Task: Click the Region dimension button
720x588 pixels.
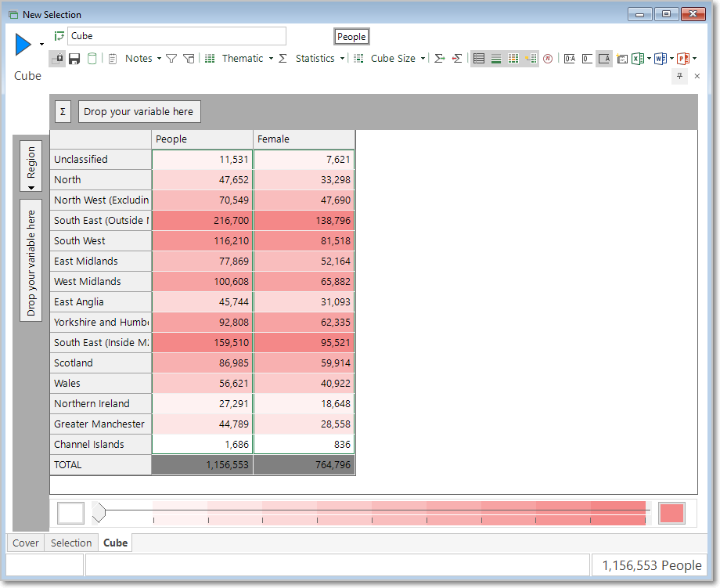Action: [31, 166]
